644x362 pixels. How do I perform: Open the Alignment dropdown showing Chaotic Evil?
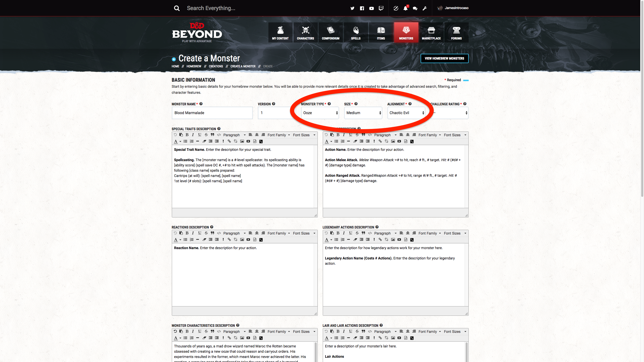(x=406, y=113)
